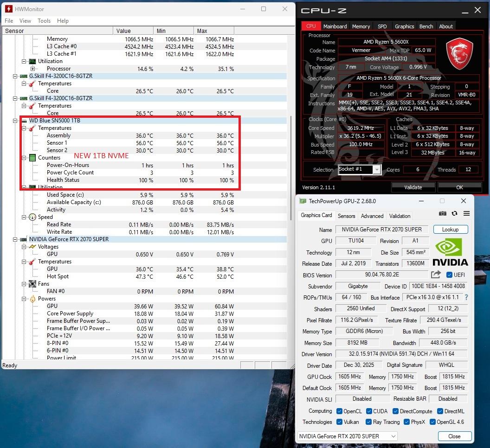Click thermometer icon of WD Blue Temperatures
The image size is (490, 448).
32,128
